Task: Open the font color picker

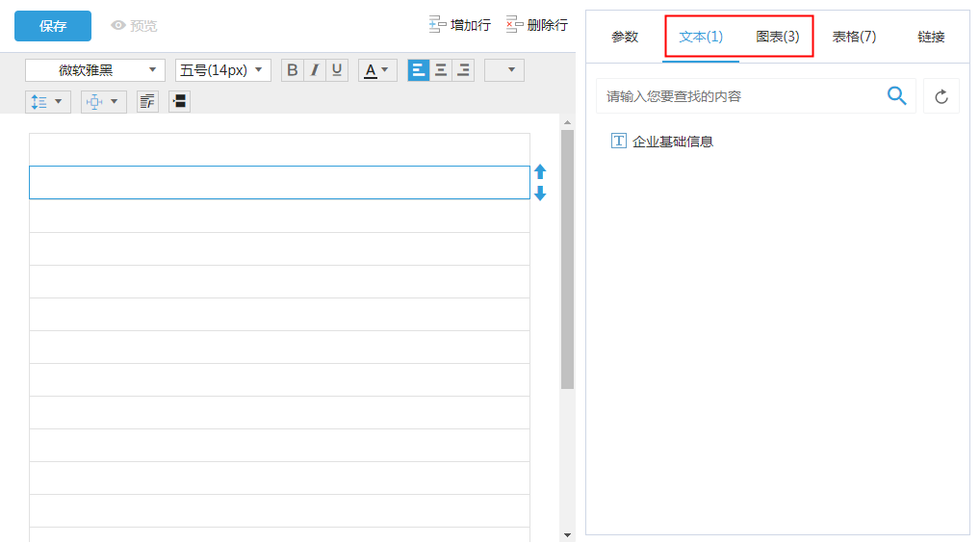Action: point(377,70)
